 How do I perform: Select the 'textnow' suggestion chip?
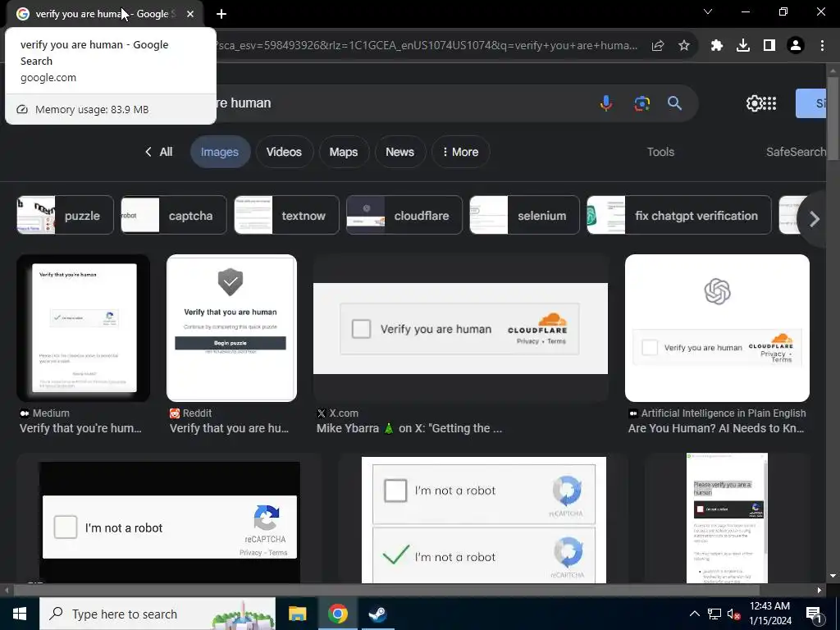click(286, 216)
